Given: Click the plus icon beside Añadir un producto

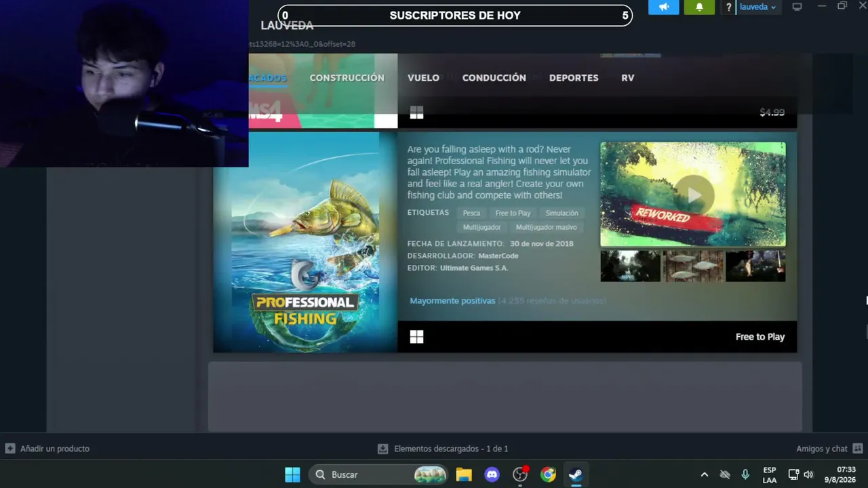Looking at the screenshot, I should click(10, 449).
